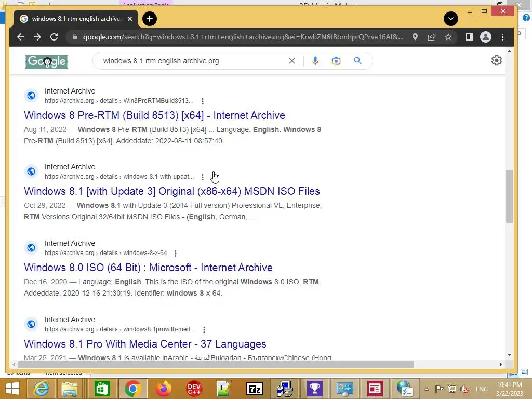Open Action Center flag icon
This screenshot has height=399, width=532.
[439, 389]
